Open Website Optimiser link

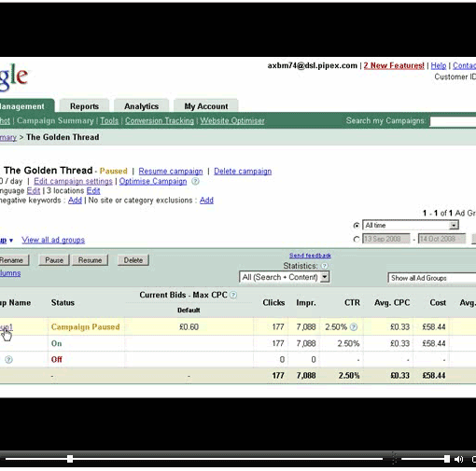232,120
